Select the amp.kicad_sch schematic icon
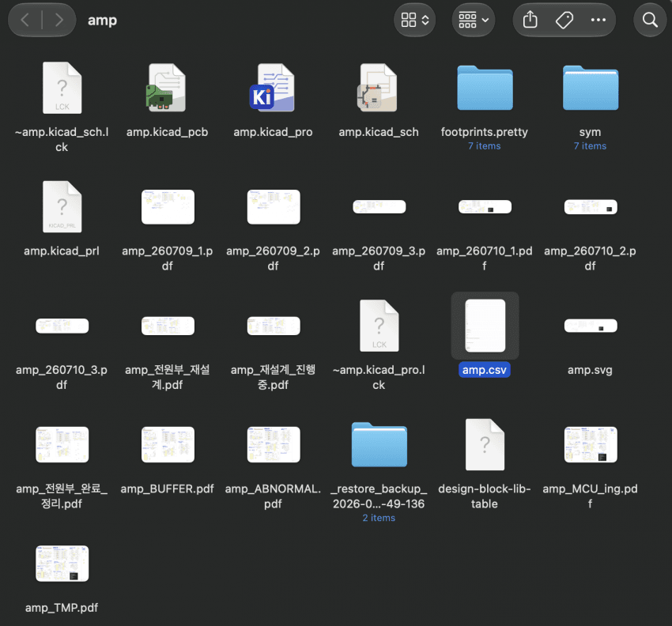 (378, 88)
